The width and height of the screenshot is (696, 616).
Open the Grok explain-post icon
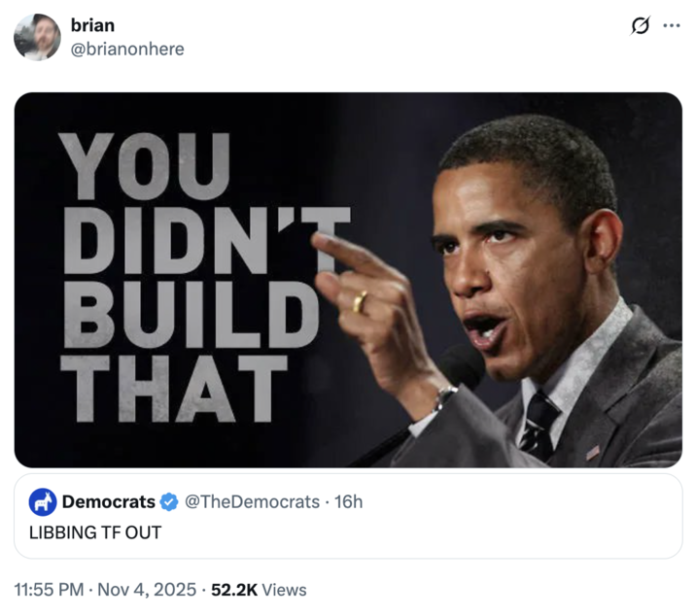pyautogui.click(x=640, y=26)
